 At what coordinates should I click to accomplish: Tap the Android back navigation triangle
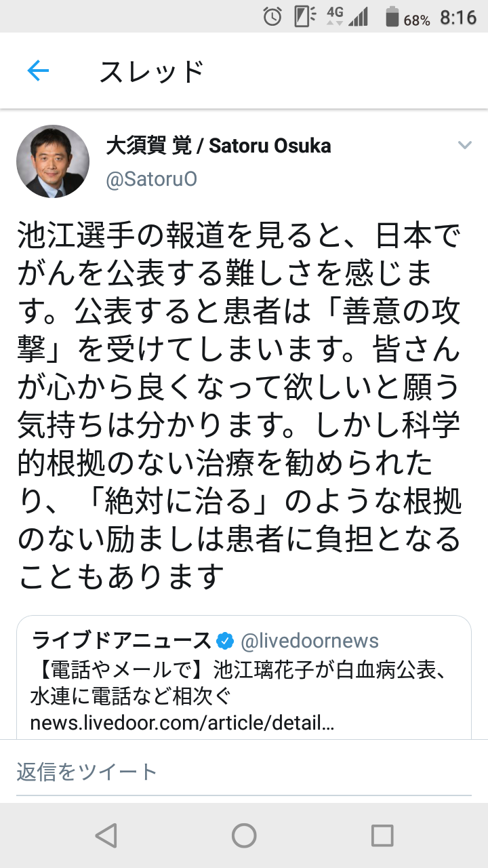tap(106, 835)
